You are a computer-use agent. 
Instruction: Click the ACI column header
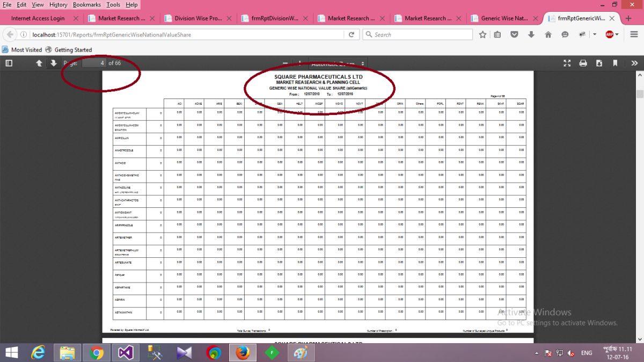click(180, 103)
